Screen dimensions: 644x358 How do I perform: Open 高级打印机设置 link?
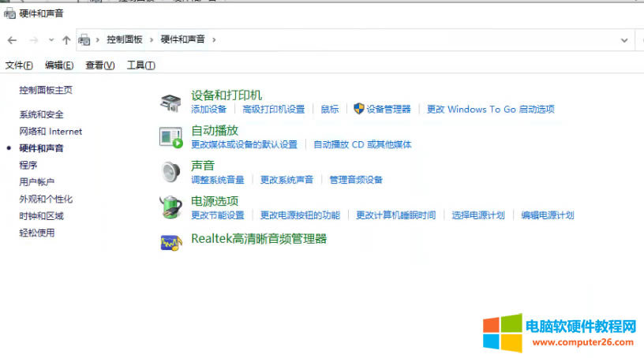274,109
